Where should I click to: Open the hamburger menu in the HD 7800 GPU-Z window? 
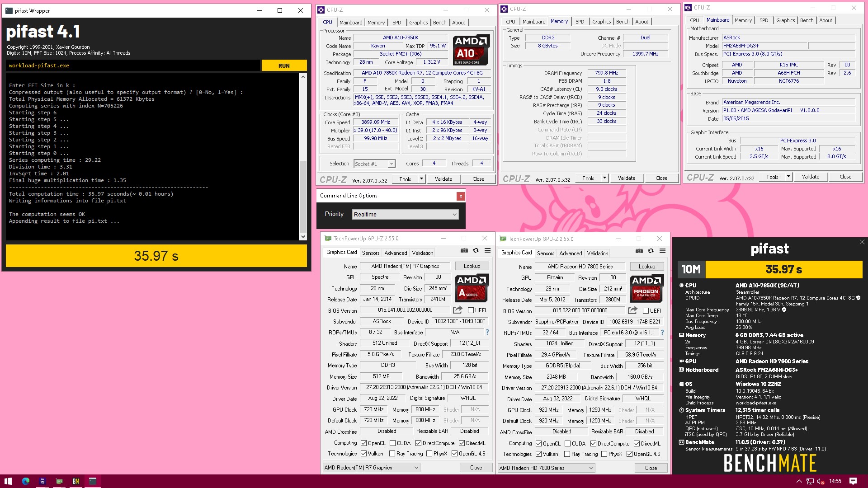(662, 251)
